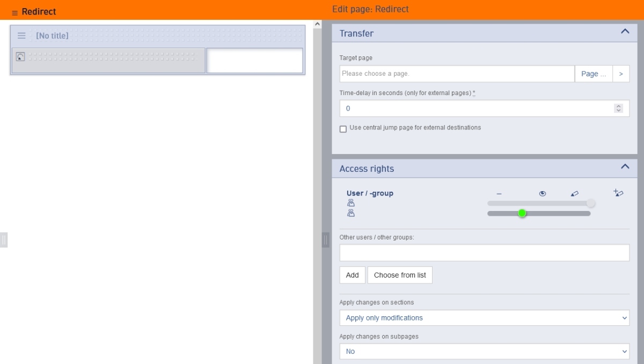Open the Apply changes on sections dropdown
Screen dimensions: 644x364
coord(484,318)
